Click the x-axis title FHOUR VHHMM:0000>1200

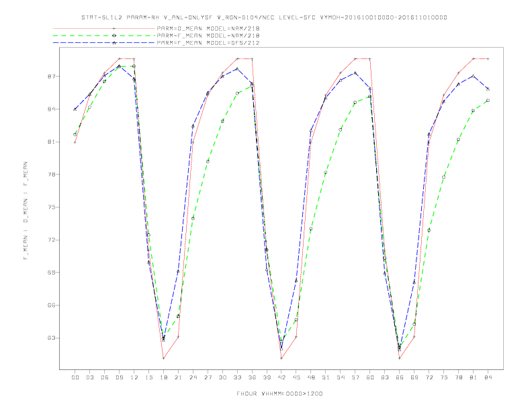point(279,394)
